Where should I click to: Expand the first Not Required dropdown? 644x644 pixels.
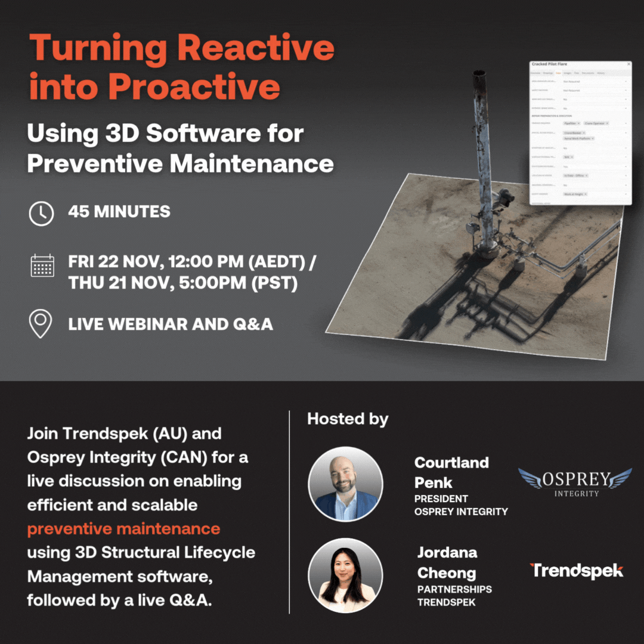pyautogui.click(x=626, y=82)
